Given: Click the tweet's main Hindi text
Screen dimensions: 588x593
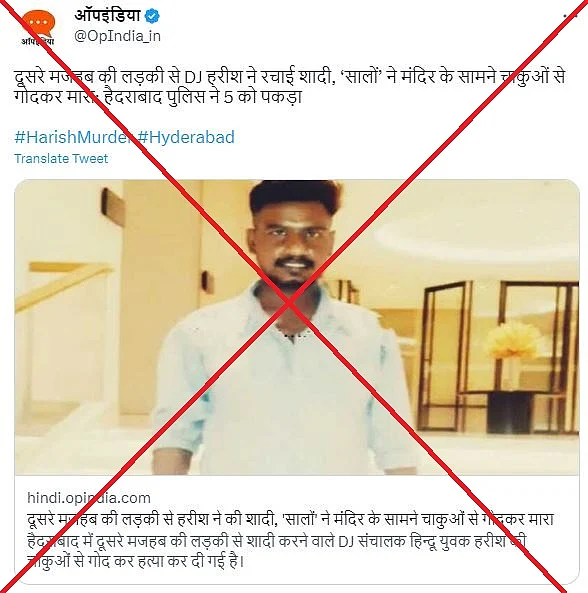Looking at the screenshot, I should tap(290, 87).
